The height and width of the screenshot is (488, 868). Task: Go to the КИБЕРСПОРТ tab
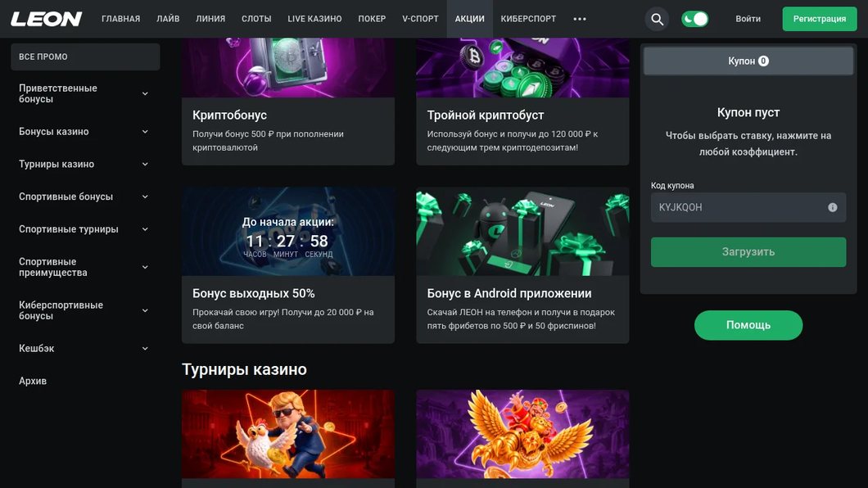(x=528, y=19)
